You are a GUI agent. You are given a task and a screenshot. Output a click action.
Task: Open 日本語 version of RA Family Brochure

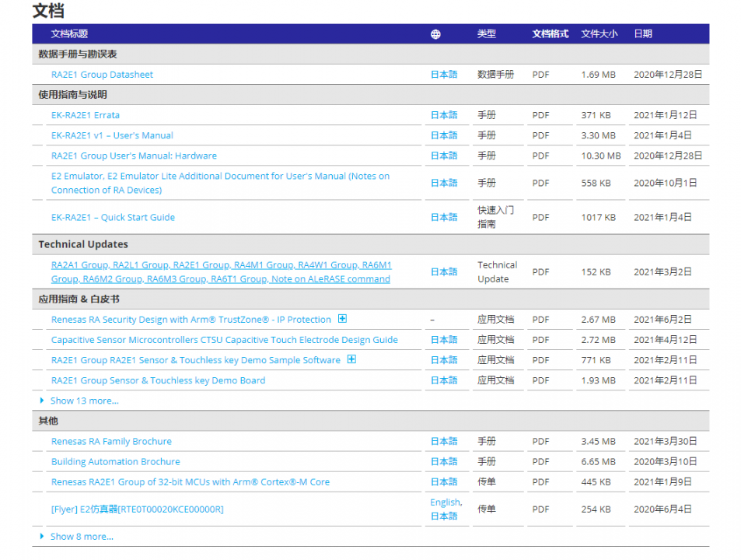click(x=444, y=441)
